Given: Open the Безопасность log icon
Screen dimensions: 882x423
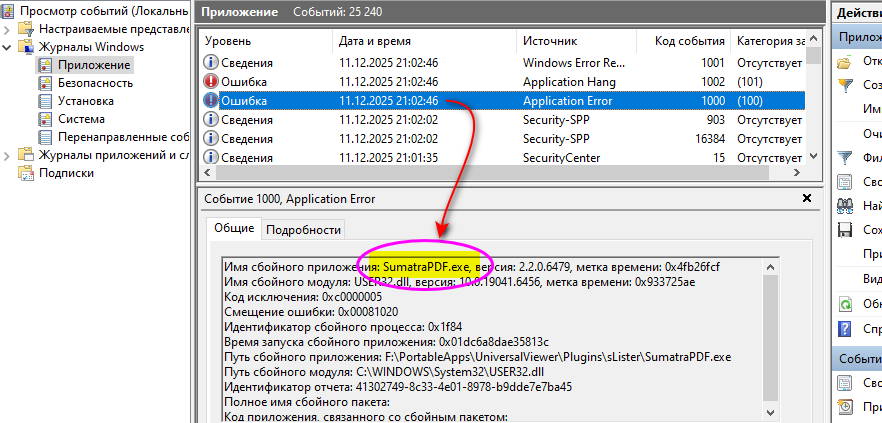Looking at the screenshot, I should (45, 83).
